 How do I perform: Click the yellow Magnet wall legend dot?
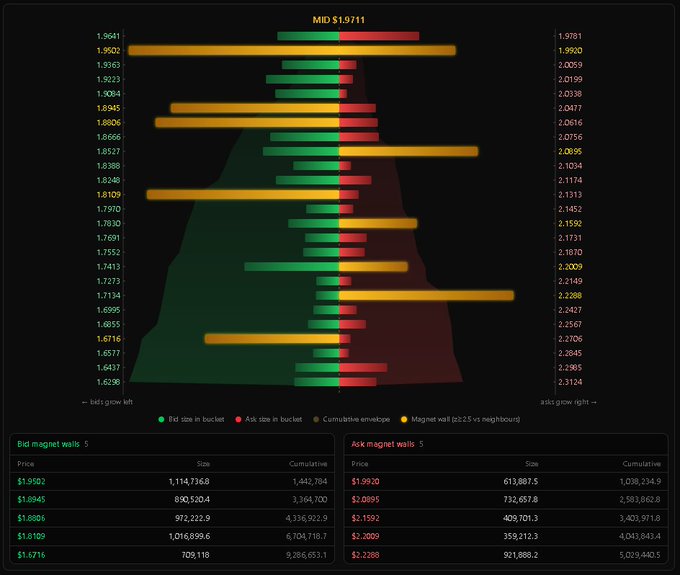404,419
